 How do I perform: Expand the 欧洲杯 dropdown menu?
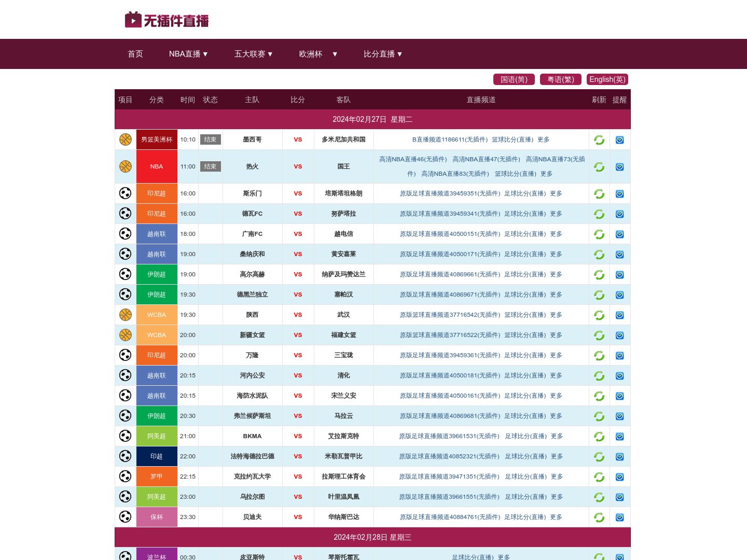click(x=319, y=54)
